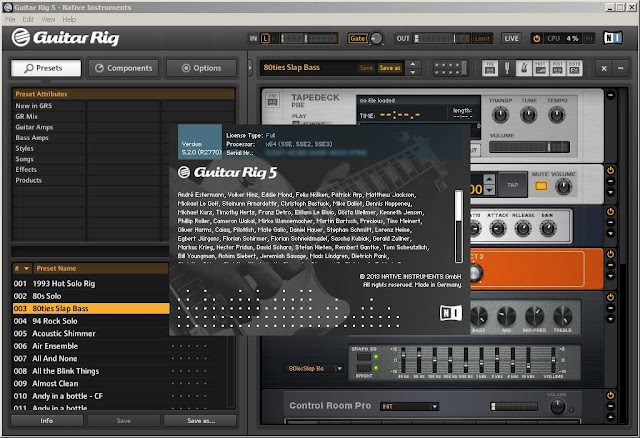
Task: Click the metronome Volume knob
Action: (564, 187)
